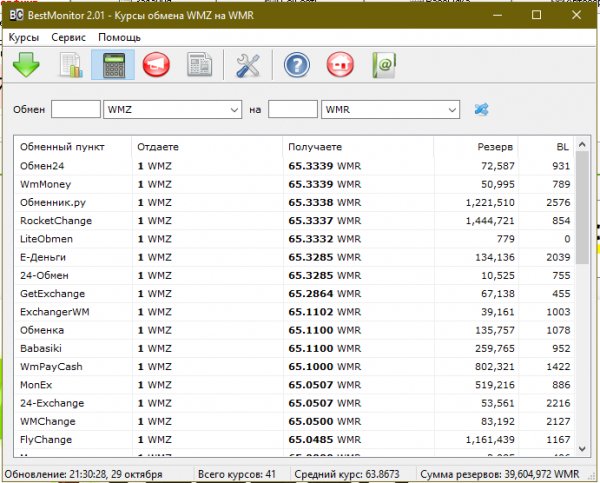Image resolution: width=600 pixels, height=483 pixels.
Task: Click the amount input field after 'на'
Action: (293, 109)
